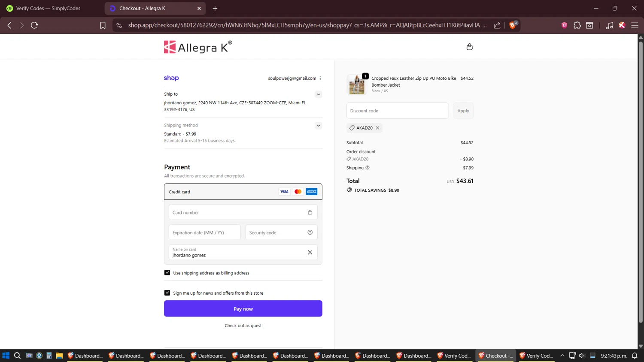
Task: Open the account options menu beside the email
Action: (x=320, y=78)
